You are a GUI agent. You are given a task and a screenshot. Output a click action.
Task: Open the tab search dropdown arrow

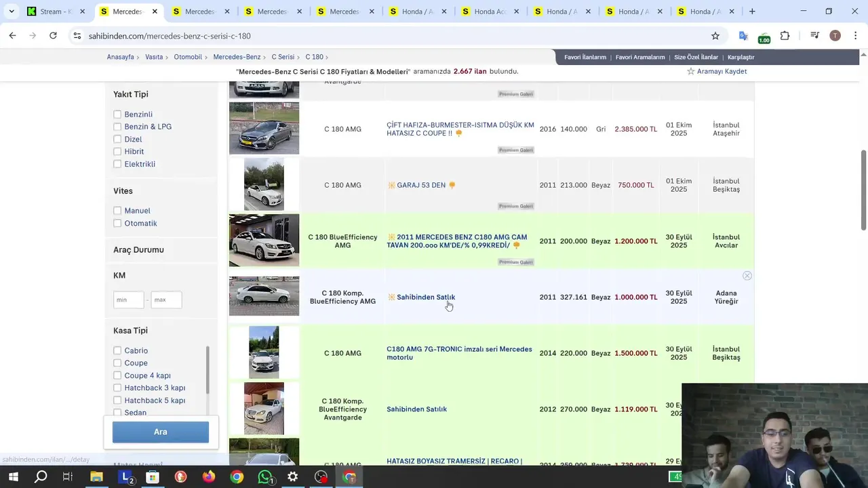pyautogui.click(x=12, y=12)
